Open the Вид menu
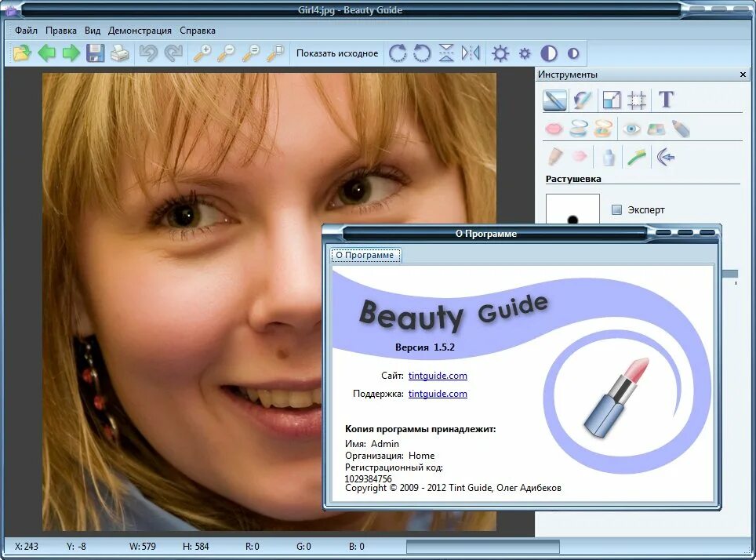 [93, 31]
